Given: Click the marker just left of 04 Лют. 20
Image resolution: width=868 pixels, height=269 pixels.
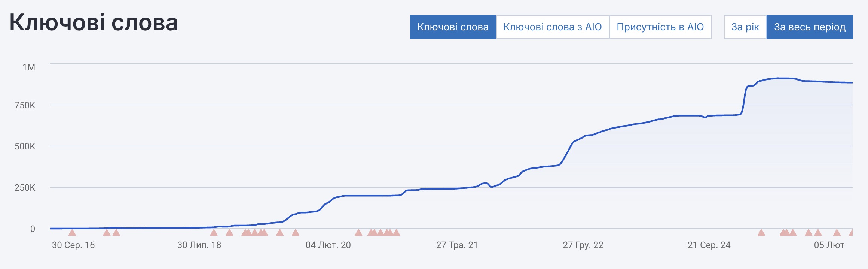Looking at the screenshot, I should tap(296, 233).
